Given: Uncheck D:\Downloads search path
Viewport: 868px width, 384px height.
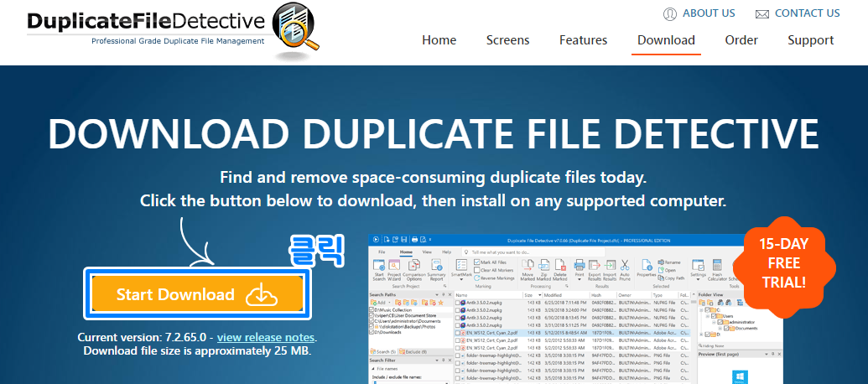Looking at the screenshot, I should coord(372,332).
